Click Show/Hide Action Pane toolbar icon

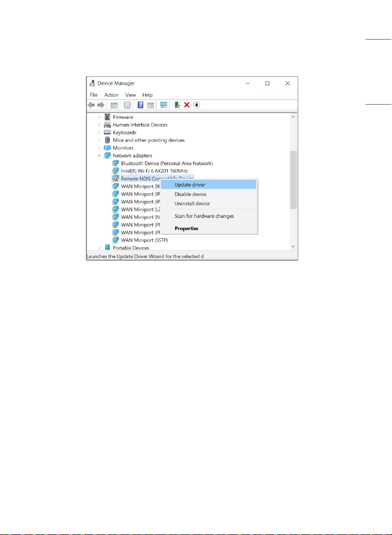(x=150, y=105)
